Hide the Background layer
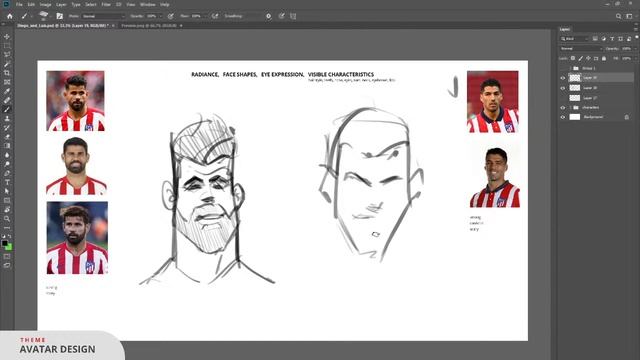The image size is (640, 360). (x=563, y=117)
